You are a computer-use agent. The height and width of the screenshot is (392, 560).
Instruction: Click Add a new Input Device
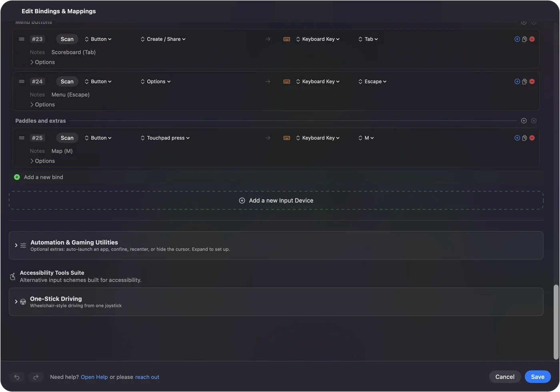pos(276,201)
